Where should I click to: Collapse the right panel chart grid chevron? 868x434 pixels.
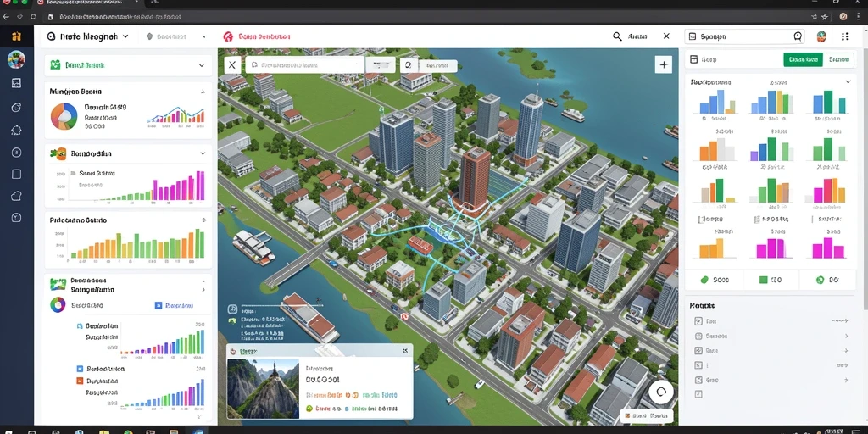[848, 82]
